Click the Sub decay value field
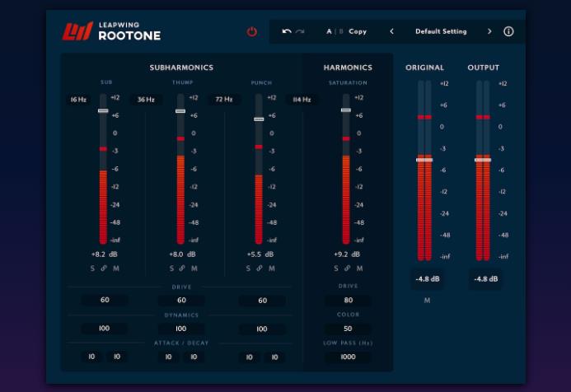 [x=117, y=357]
